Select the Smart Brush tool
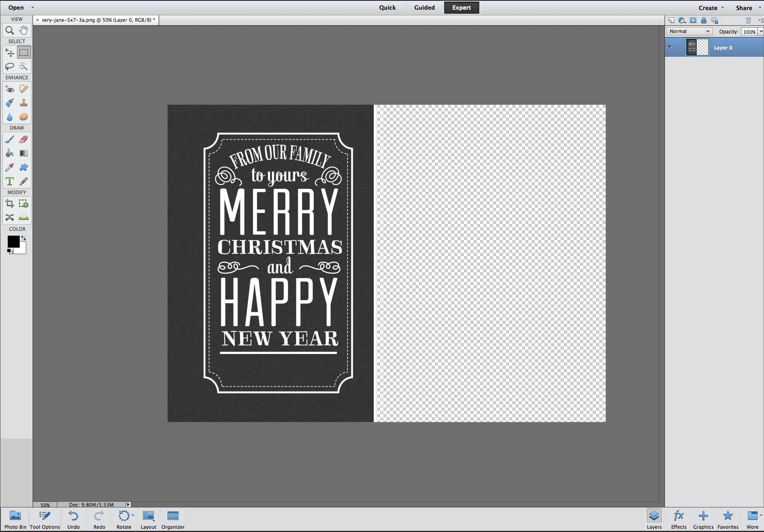 [10, 103]
